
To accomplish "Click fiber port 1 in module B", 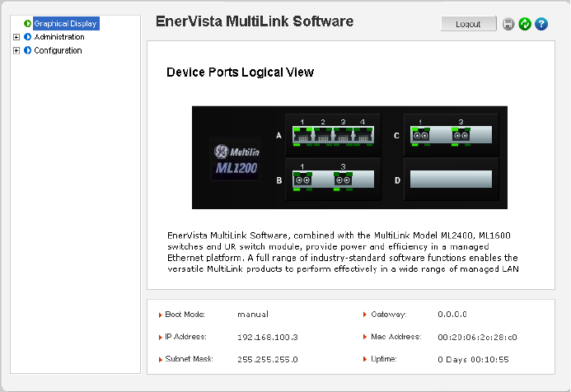I will (302, 180).
